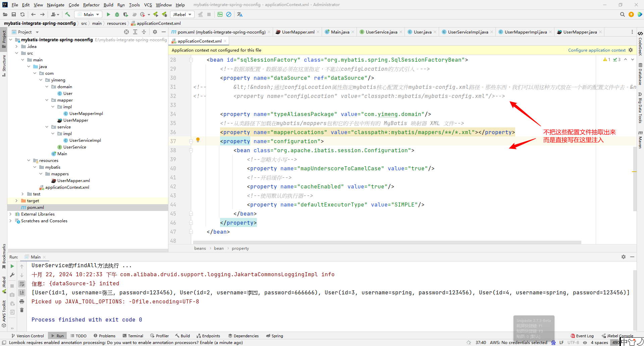The width and height of the screenshot is (644, 346).
Task: Run Main with the green play icon
Action: [108, 14]
